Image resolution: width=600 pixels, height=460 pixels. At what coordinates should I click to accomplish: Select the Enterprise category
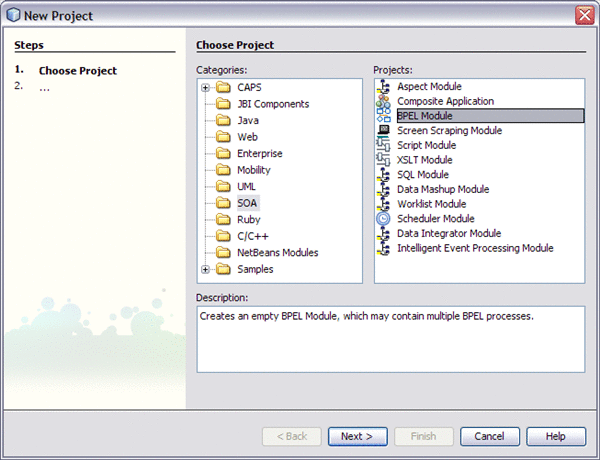pyautogui.click(x=260, y=153)
